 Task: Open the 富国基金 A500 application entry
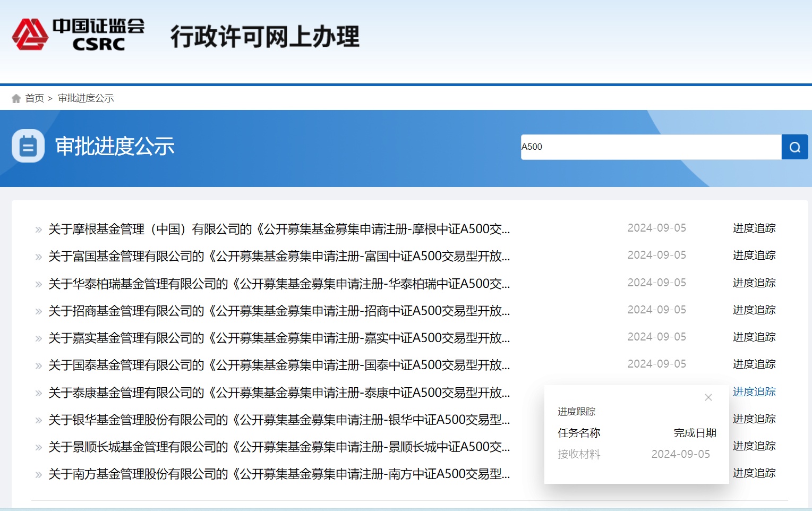point(279,257)
